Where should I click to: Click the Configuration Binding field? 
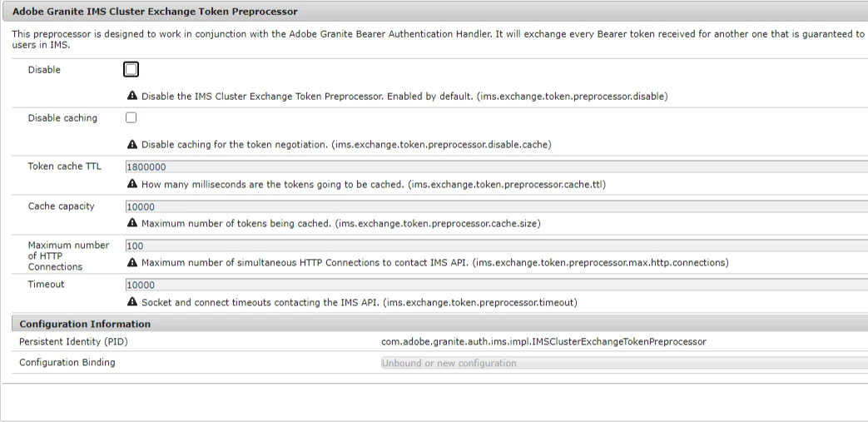tap(624, 363)
